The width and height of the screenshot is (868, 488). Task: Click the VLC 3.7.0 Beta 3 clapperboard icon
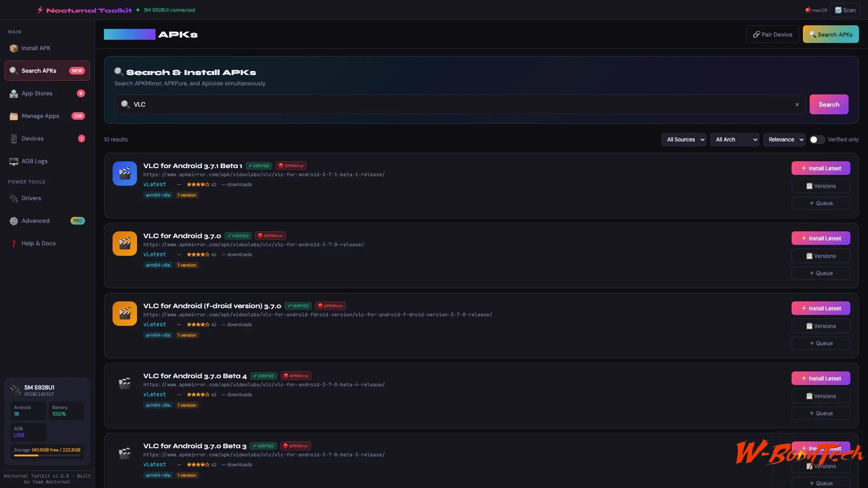125,453
